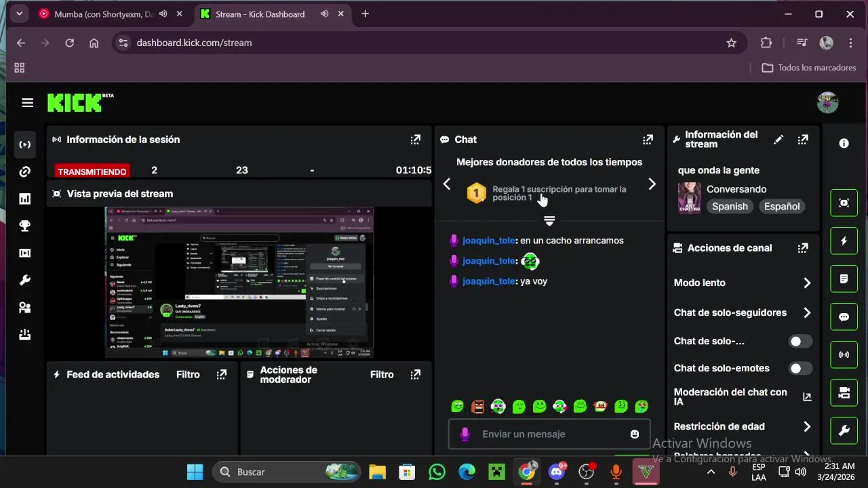
Task: Reload the page
Action: click(69, 43)
